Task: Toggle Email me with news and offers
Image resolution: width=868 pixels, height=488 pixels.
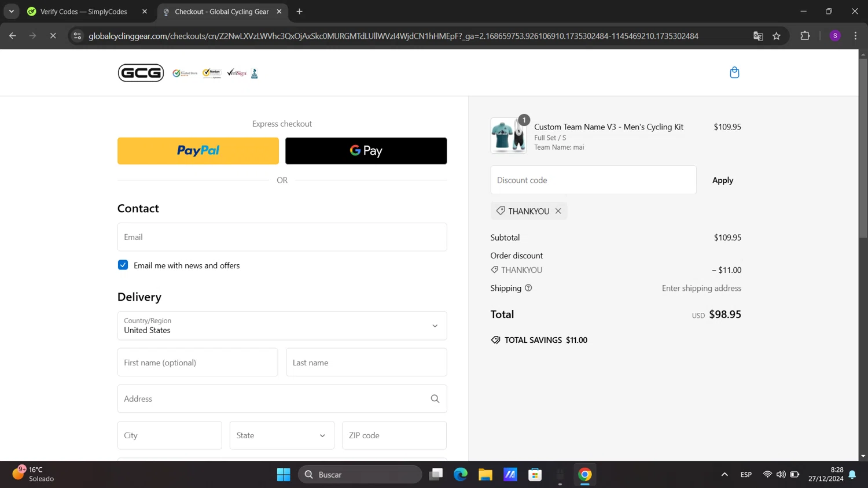Action: tap(123, 265)
